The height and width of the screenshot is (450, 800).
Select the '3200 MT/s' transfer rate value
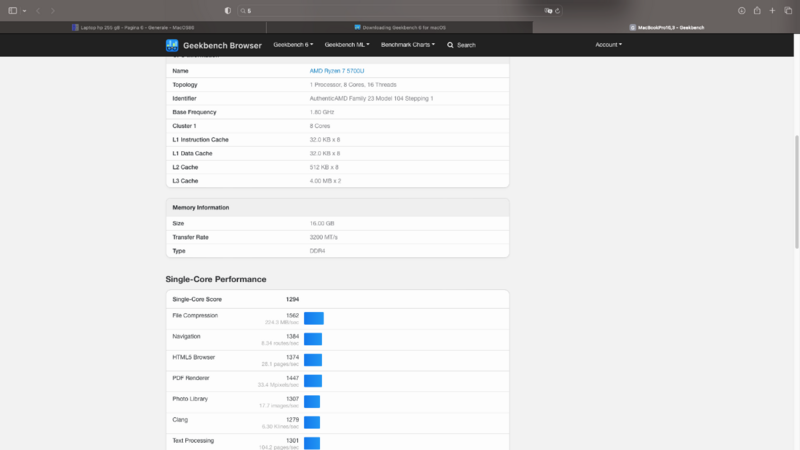[323, 237]
